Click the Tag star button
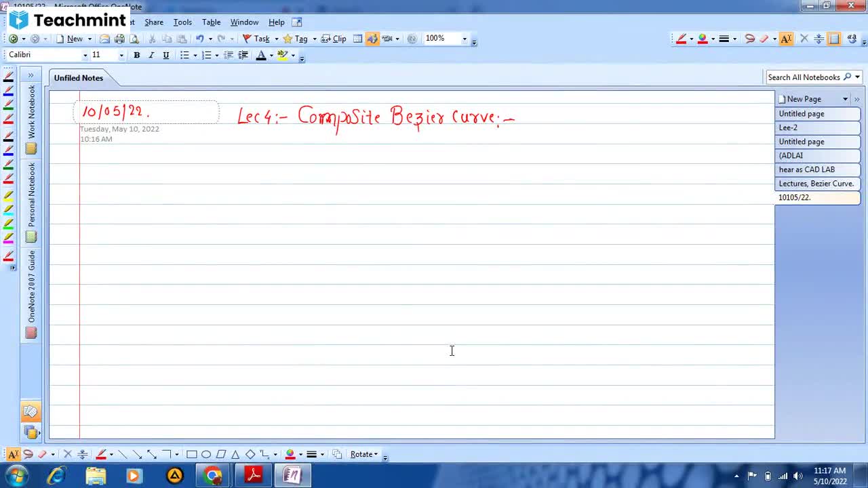Image resolution: width=868 pixels, height=488 pixels. pos(295,39)
